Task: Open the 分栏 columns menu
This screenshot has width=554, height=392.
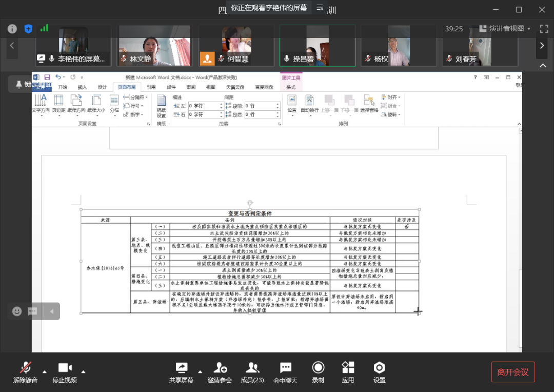Action: coord(114,105)
